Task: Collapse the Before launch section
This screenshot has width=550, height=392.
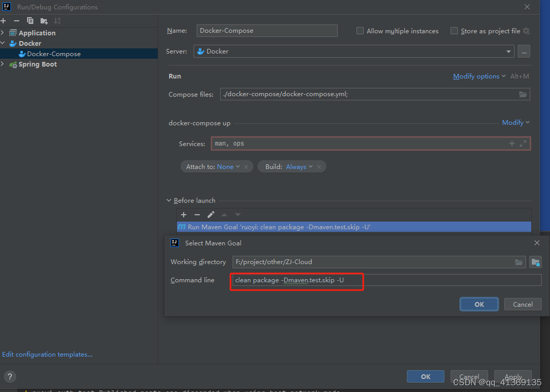Action: tap(169, 200)
